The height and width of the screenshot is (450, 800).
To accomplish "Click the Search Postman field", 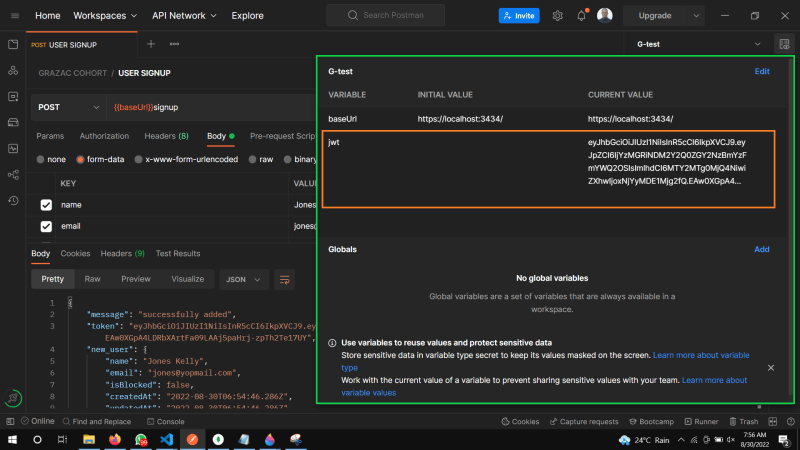I will pos(386,15).
